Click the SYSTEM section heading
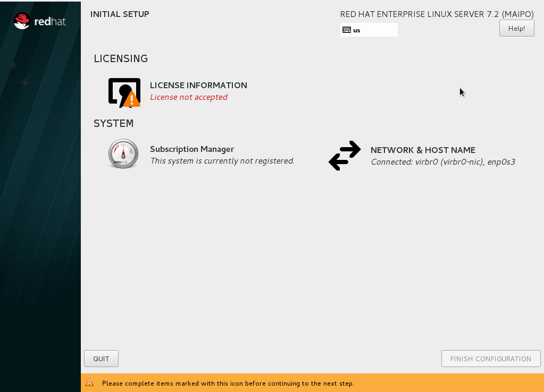The image size is (544, 392). point(113,123)
